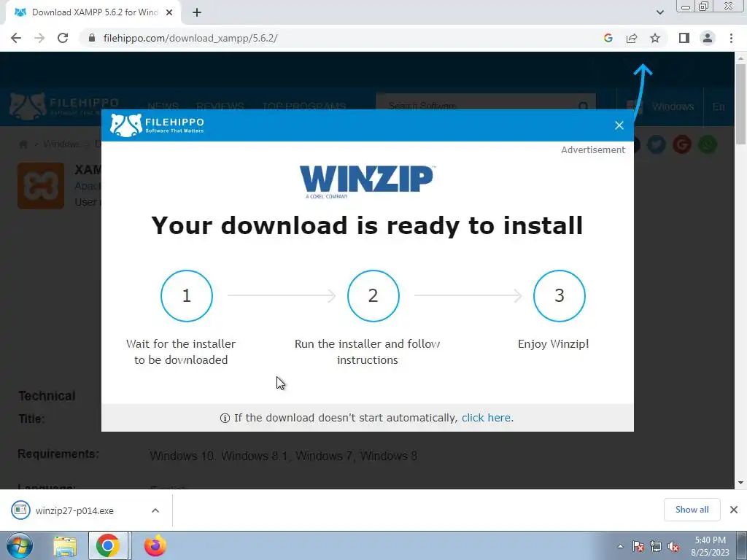Click the search magnifier on FileHippo page
Viewport: 747px width, 560px height.
[583, 106]
